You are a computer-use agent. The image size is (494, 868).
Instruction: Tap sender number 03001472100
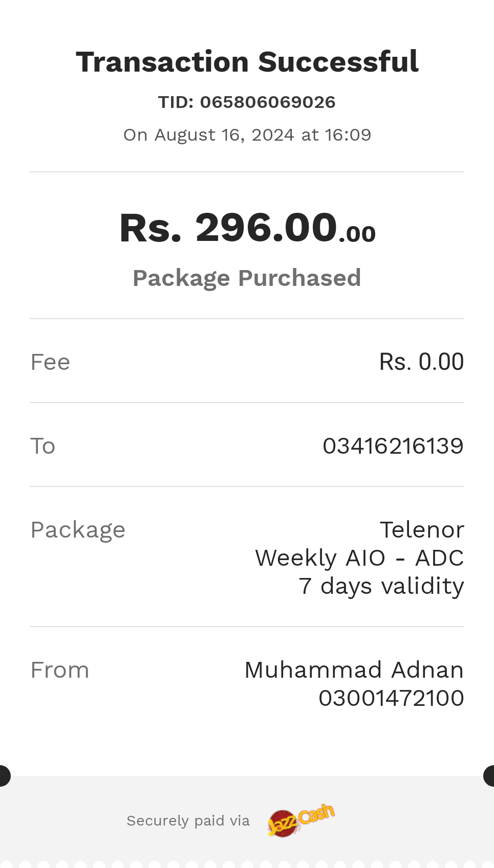(391, 698)
